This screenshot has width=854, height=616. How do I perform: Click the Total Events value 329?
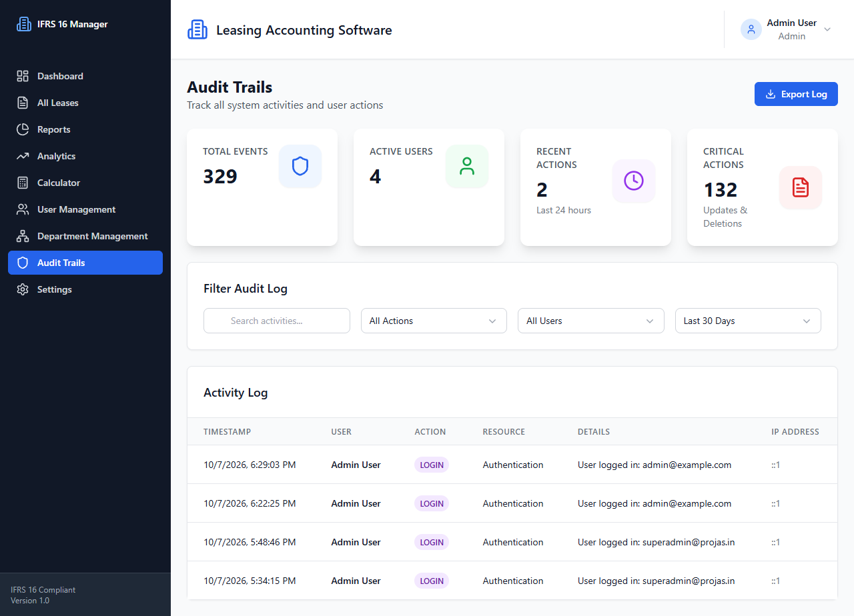tap(220, 177)
